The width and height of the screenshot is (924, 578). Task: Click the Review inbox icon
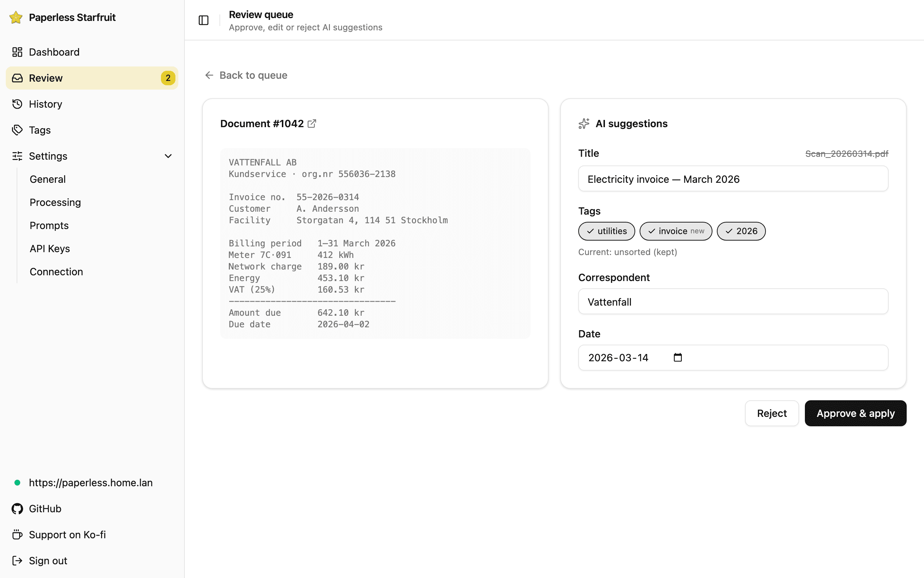click(17, 78)
